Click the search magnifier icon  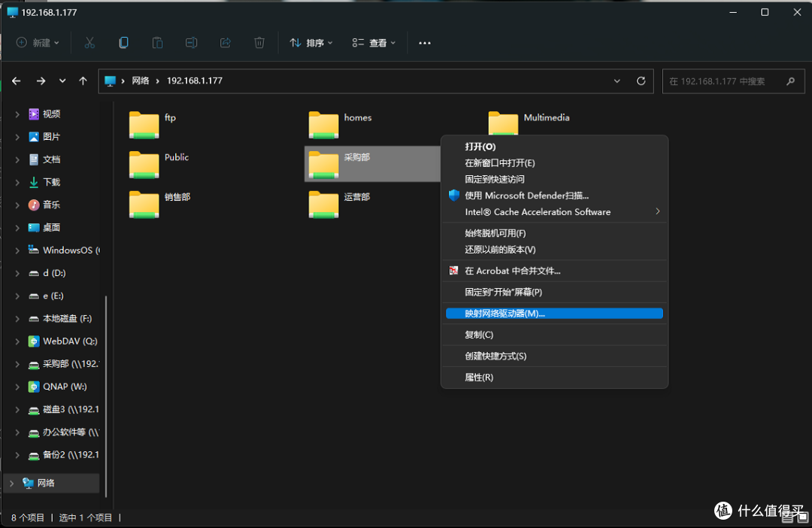click(791, 81)
